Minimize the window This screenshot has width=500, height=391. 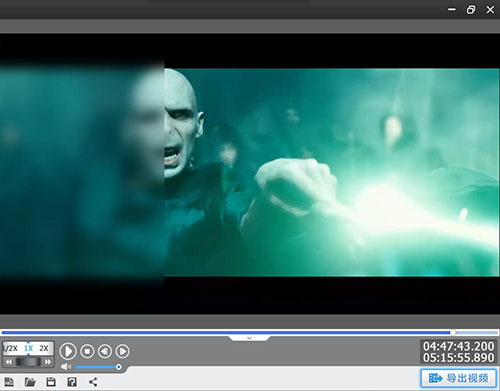pyautogui.click(x=452, y=10)
